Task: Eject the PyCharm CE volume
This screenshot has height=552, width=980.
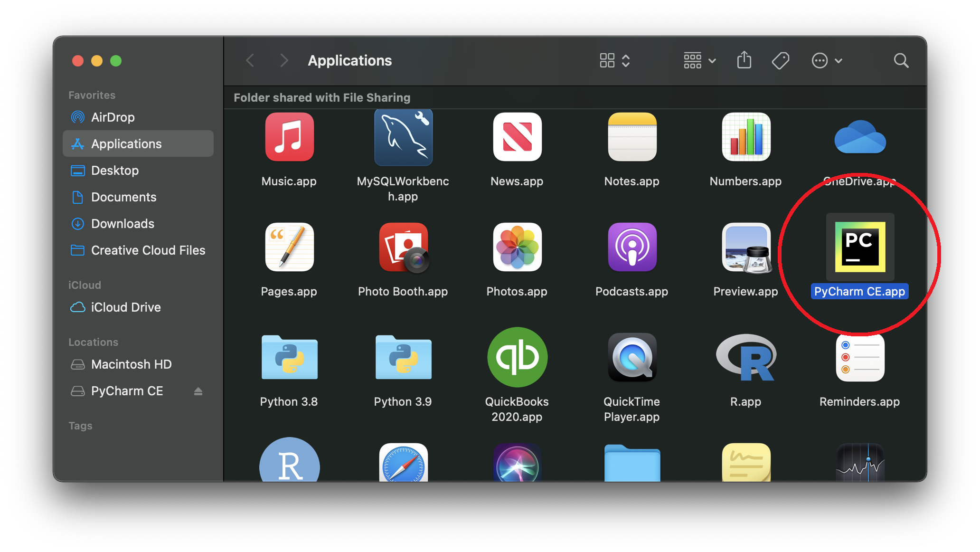Action: (198, 391)
